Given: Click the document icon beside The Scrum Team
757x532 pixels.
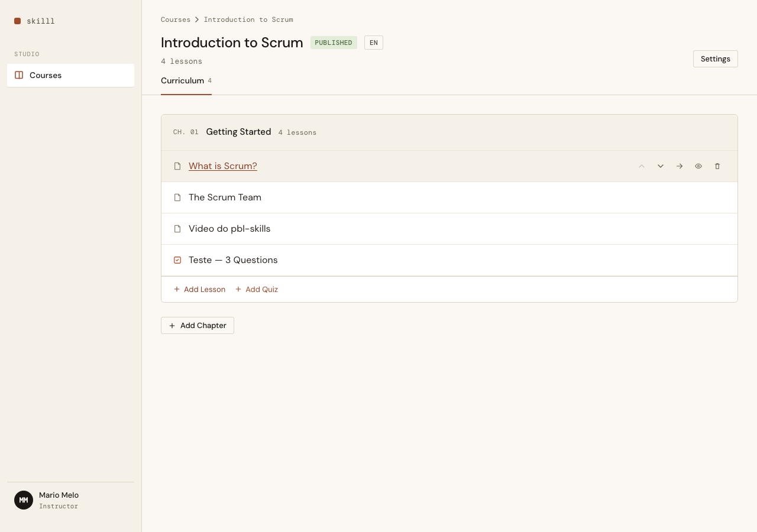Looking at the screenshot, I should click(177, 197).
